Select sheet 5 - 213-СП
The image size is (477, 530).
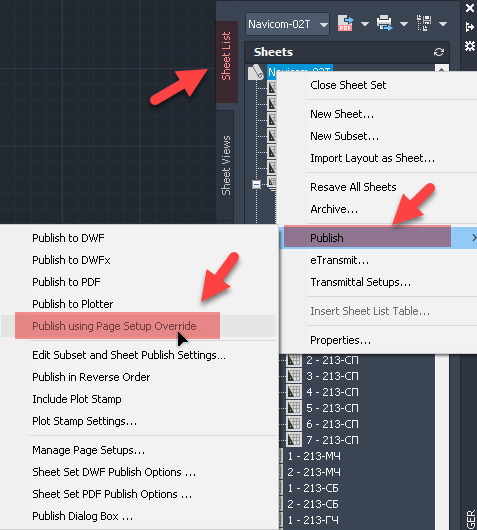332,408
